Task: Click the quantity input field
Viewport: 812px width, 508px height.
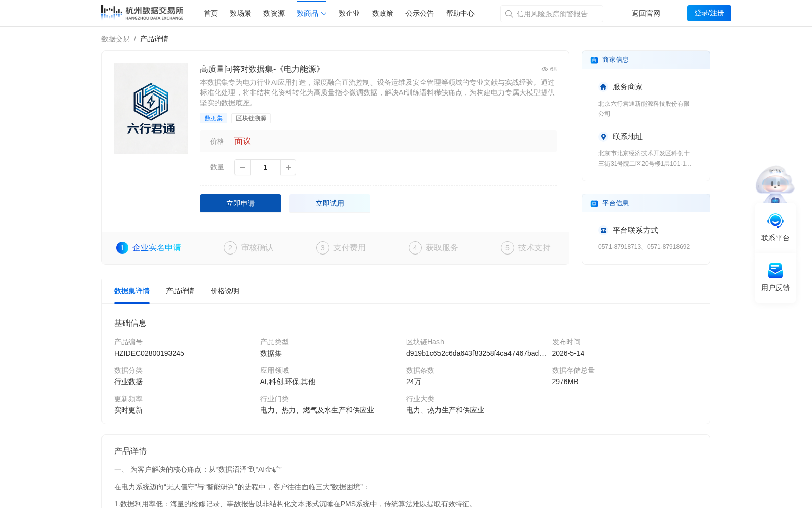Action: point(265,167)
